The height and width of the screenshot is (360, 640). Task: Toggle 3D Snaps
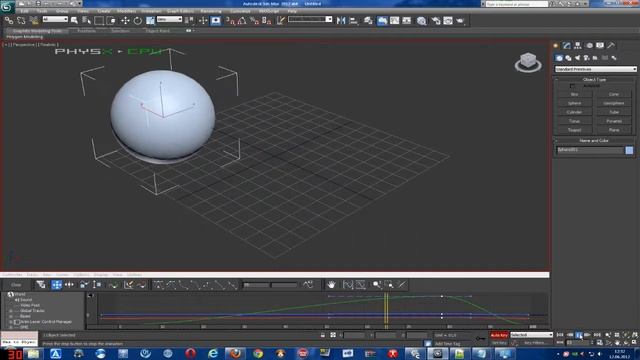click(x=230, y=20)
